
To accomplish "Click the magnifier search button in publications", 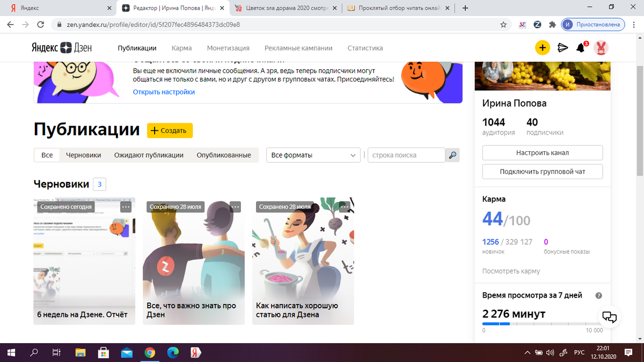I will click(x=452, y=155).
